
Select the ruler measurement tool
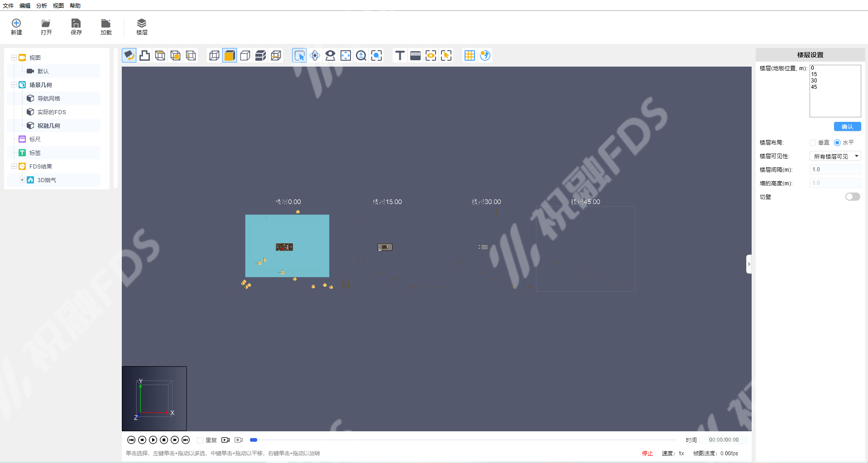tap(415, 56)
